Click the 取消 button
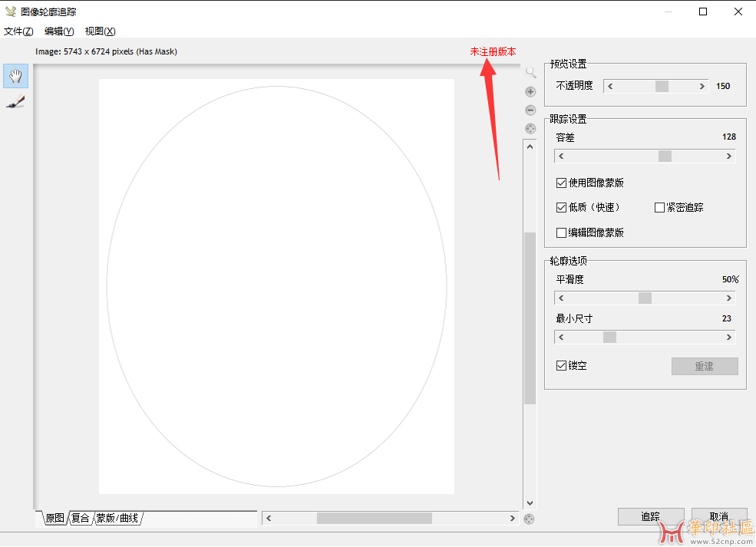756x547 pixels. [x=718, y=517]
